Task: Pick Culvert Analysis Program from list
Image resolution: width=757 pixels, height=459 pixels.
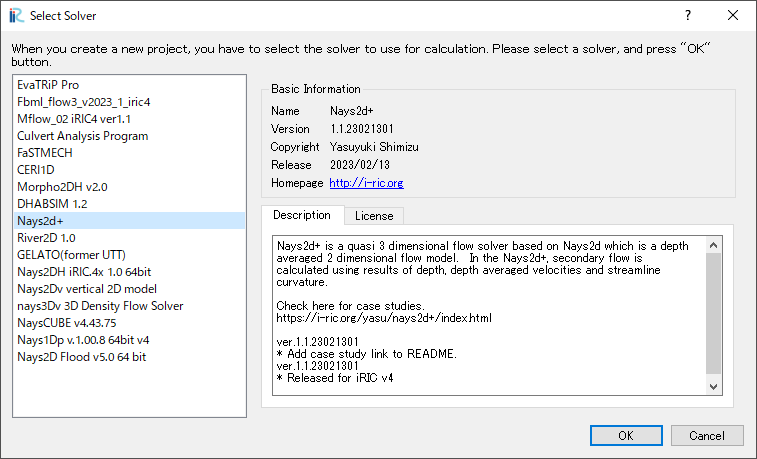Action: (x=129, y=136)
